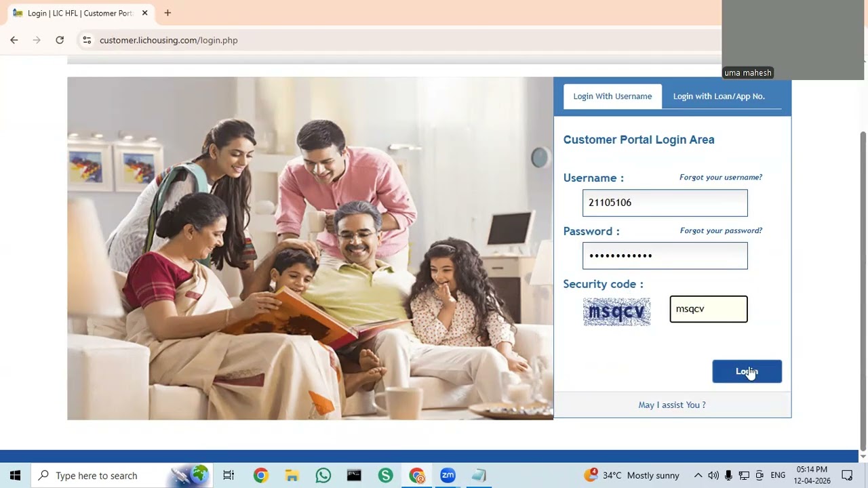Switch to Login with Loan/App No. tab
This screenshot has height=488, width=868.
pyautogui.click(x=719, y=96)
